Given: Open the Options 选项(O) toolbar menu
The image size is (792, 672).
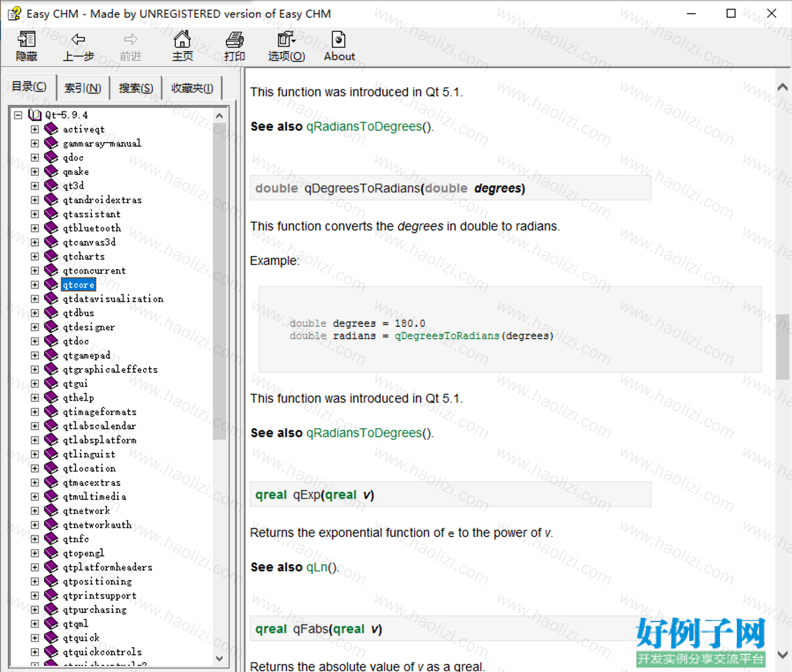Looking at the screenshot, I should tap(287, 46).
